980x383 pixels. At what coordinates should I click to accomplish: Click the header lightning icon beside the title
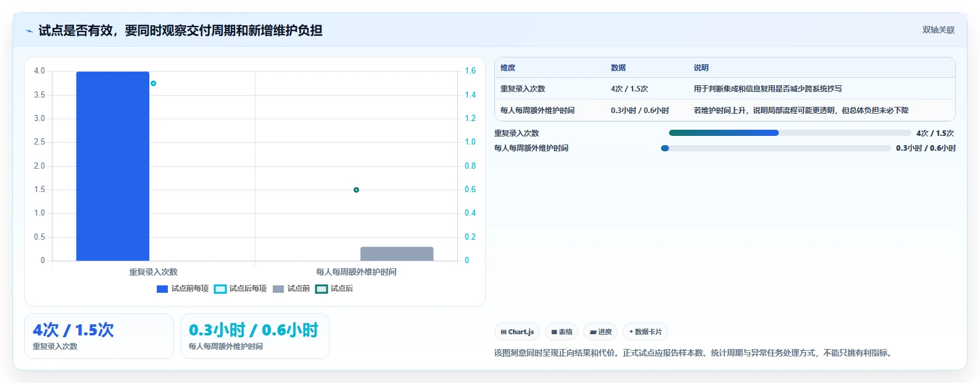pyautogui.click(x=29, y=31)
